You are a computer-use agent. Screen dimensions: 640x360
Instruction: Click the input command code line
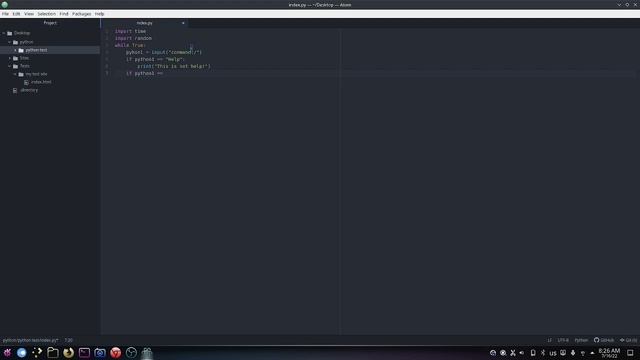click(x=164, y=52)
